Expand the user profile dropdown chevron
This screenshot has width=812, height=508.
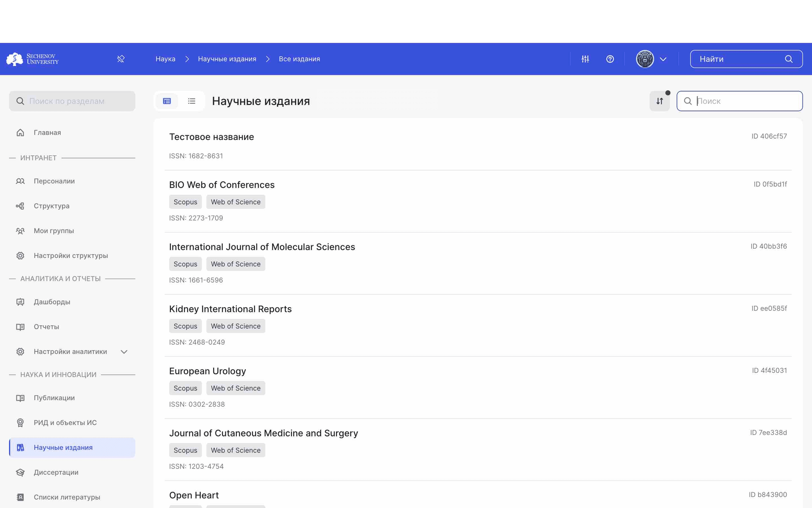click(x=663, y=59)
